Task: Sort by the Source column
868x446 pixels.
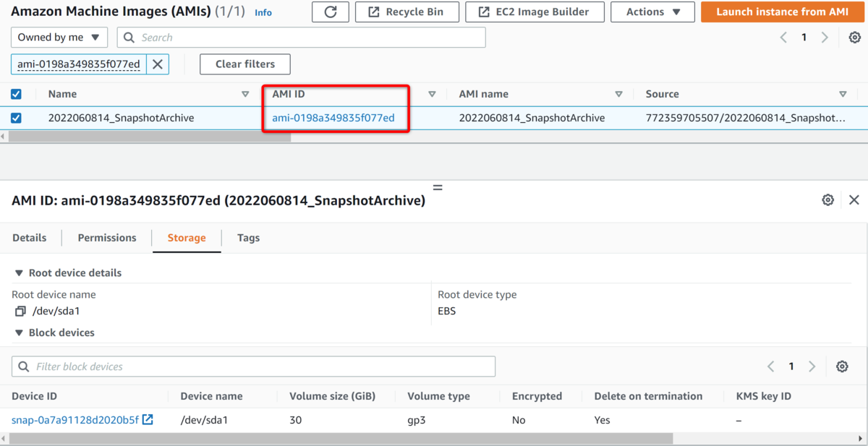Action: (843, 94)
